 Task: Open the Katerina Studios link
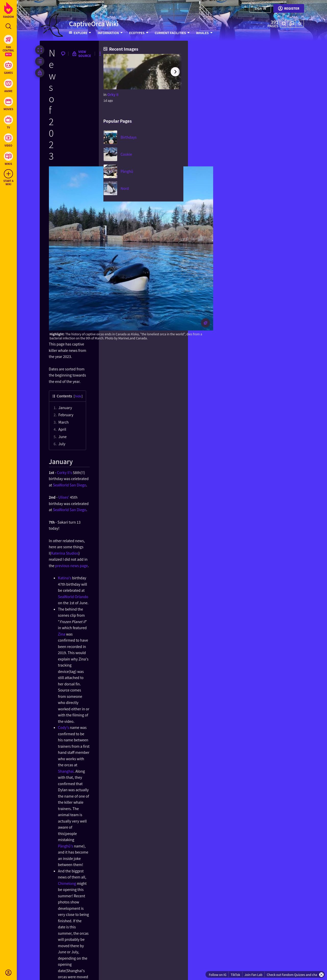65,553
